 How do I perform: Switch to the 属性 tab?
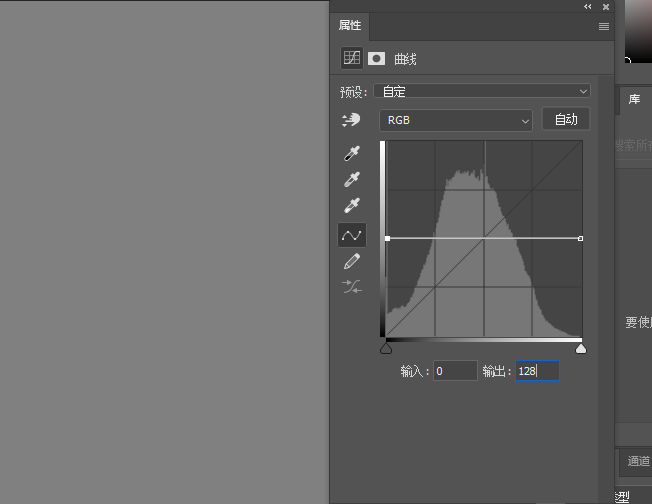(x=350, y=26)
